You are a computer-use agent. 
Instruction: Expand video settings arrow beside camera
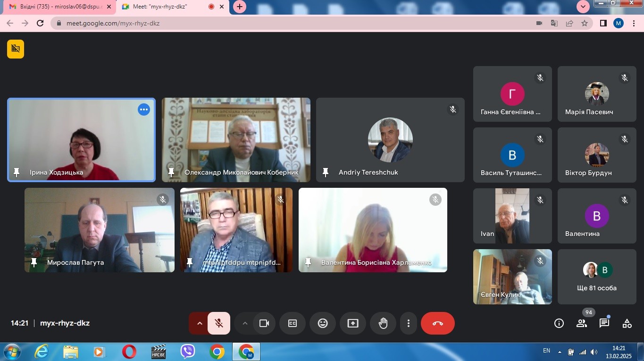click(244, 323)
